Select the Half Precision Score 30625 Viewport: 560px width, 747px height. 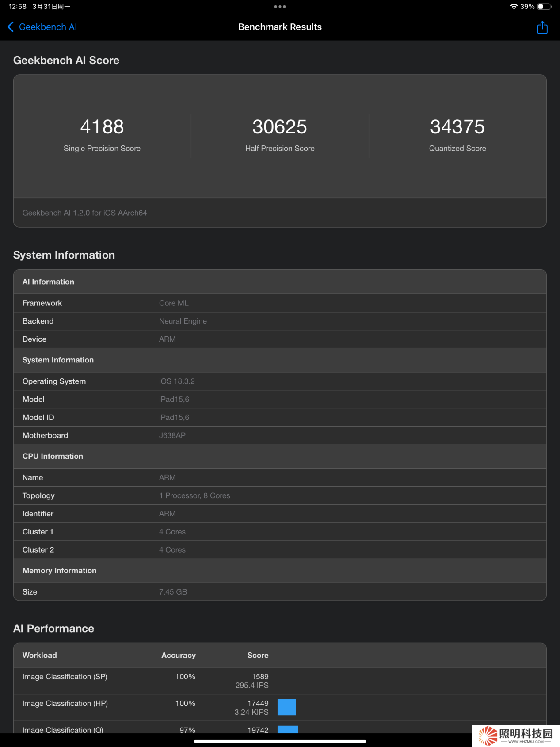point(280,127)
